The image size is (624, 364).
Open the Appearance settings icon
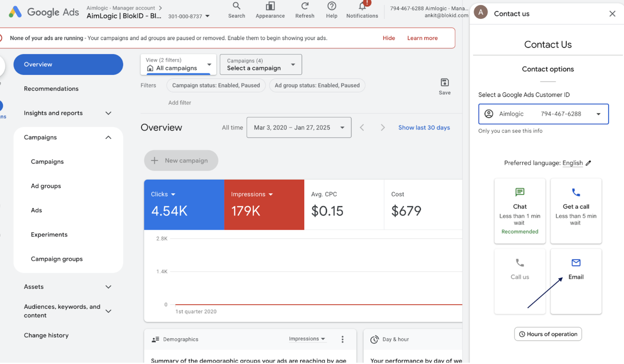pos(270,6)
